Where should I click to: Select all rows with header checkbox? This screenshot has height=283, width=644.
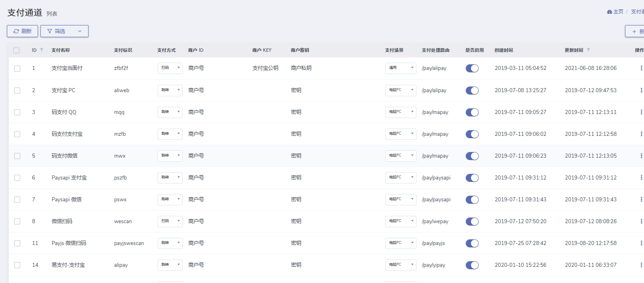[x=17, y=51]
